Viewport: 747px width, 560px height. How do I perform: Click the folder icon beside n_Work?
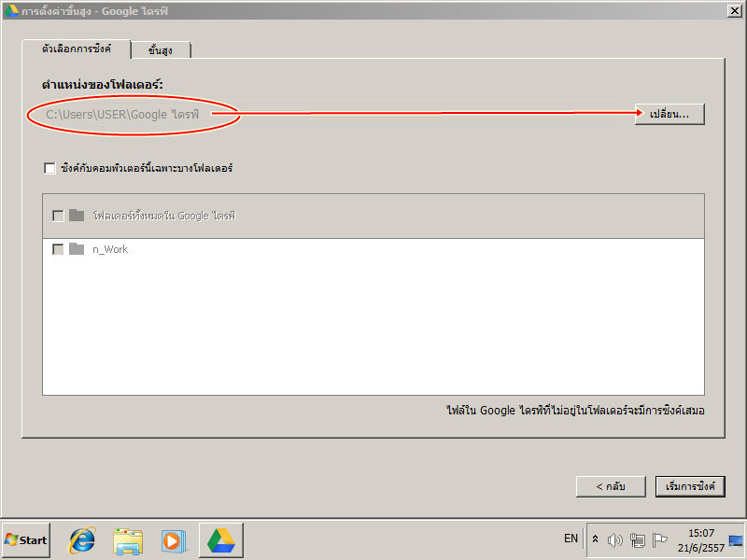pyautogui.click(x=77, y=248)
